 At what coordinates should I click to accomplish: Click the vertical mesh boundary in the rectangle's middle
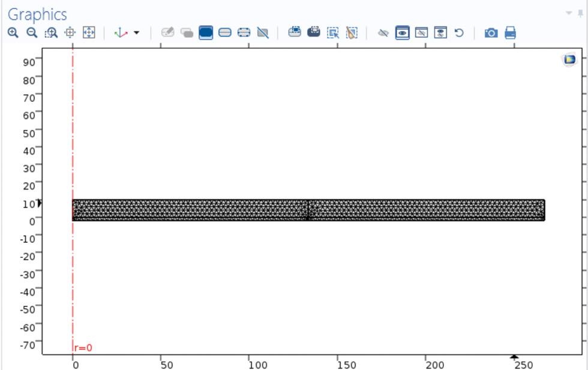308,210
